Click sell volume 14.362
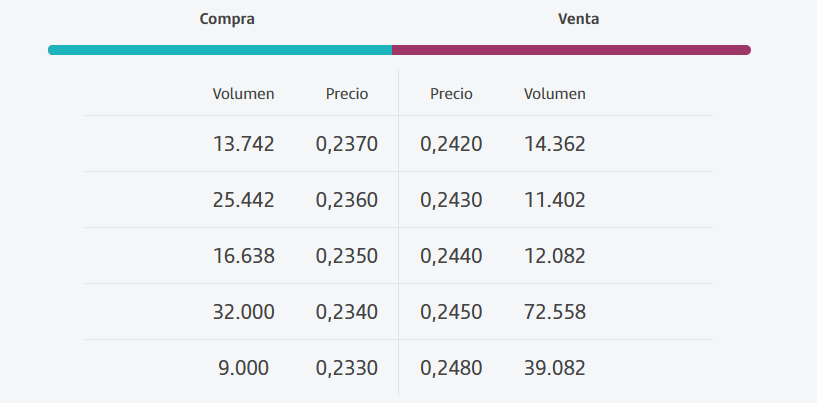Viewport: 817px width, 403px height. pos(555,144)
